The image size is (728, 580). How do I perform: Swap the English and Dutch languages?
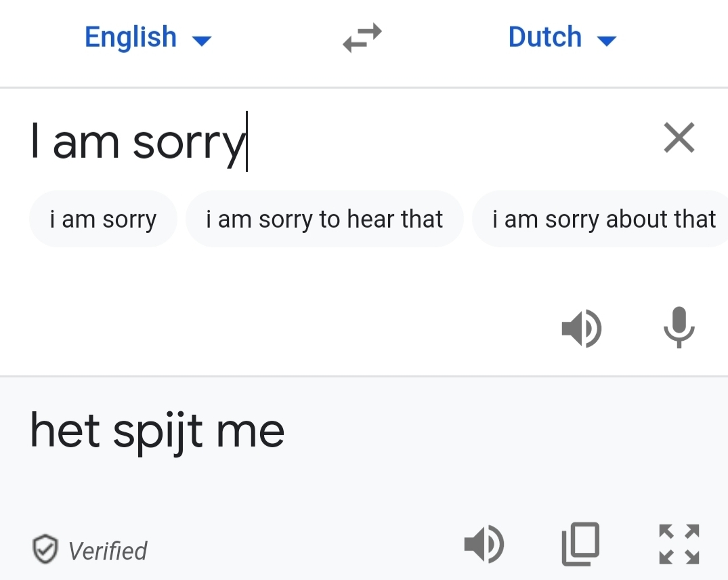click(x=362, y=38)
